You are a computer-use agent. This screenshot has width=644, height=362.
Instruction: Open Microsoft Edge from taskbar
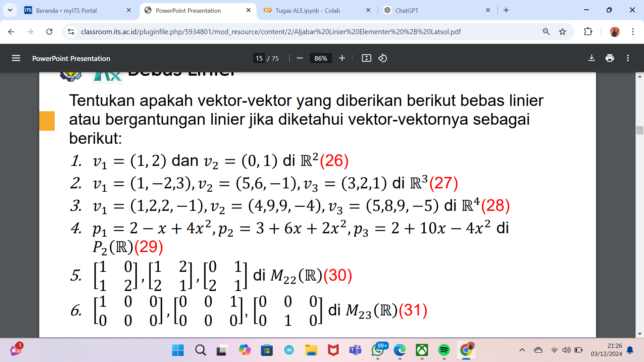(x=399, y=350)
